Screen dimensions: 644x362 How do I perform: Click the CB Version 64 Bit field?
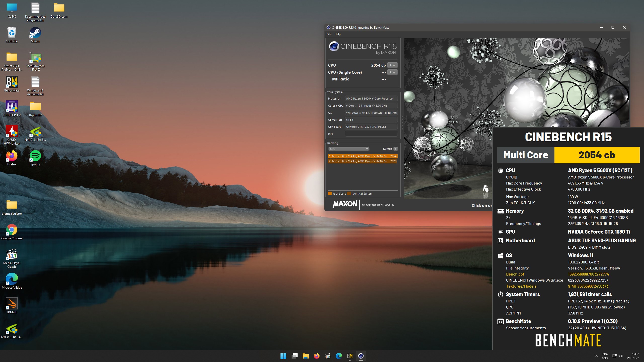(371, 120)
